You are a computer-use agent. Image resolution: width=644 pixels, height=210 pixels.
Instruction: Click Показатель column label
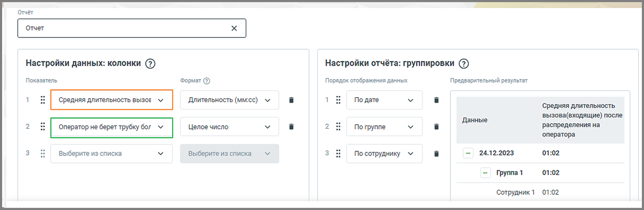pos(42,81)
